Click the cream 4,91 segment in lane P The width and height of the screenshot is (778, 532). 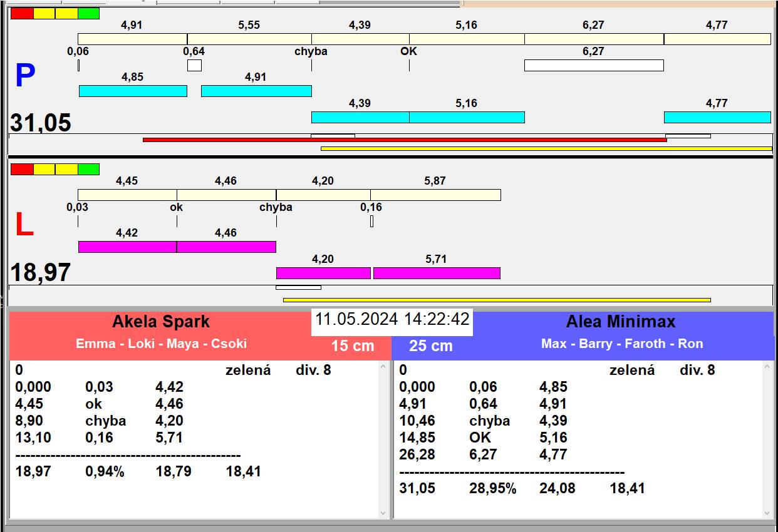(x=132, y=39)
